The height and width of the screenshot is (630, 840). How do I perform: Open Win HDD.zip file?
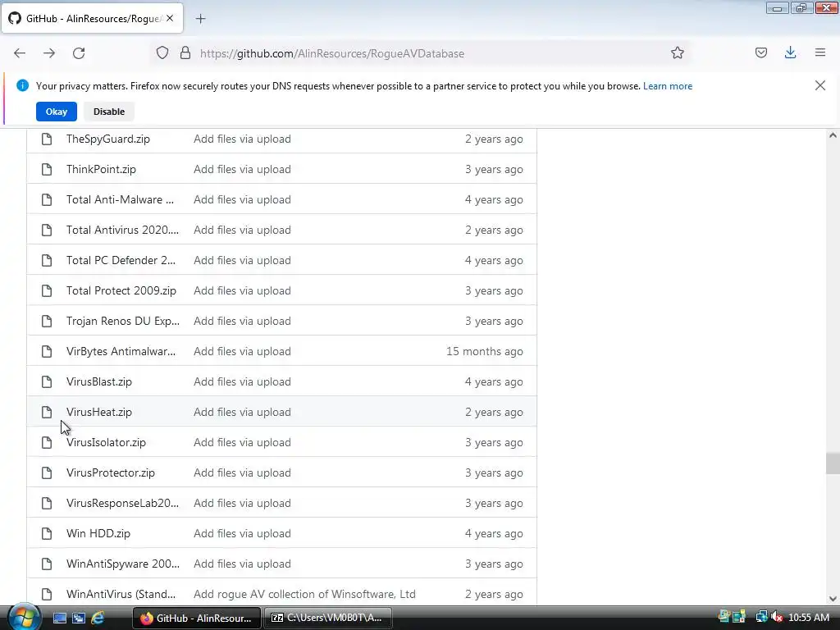[x=98, y=533]
